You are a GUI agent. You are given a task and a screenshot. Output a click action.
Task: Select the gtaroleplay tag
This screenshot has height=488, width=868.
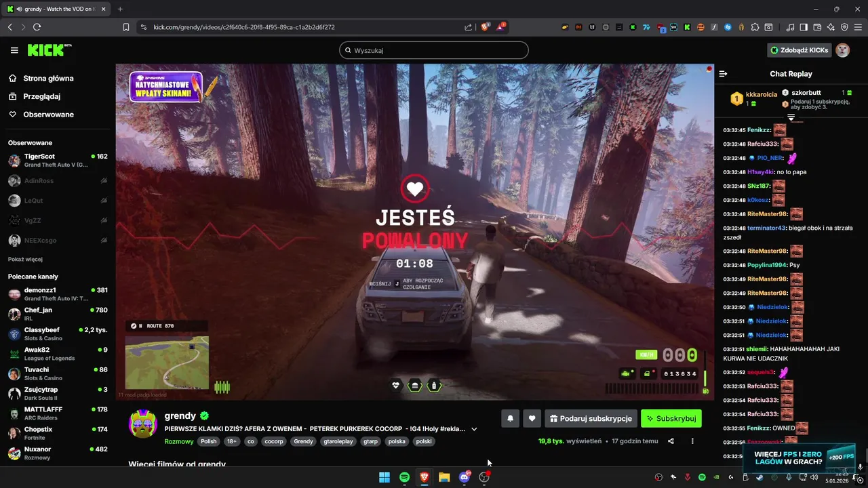coord(338,441)
